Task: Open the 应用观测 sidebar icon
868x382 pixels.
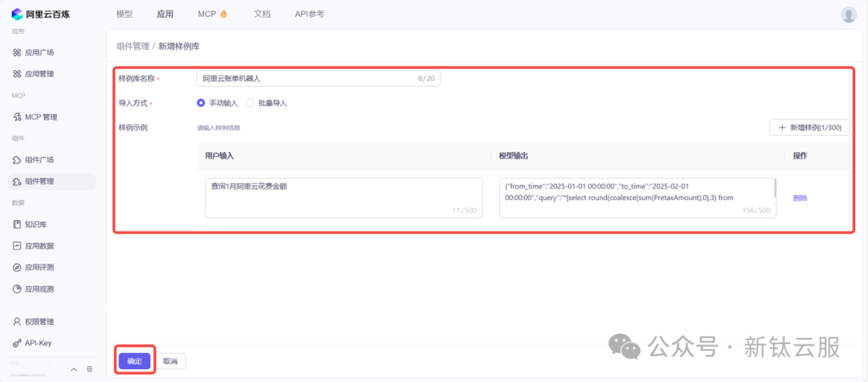Action: click(17, 289)
